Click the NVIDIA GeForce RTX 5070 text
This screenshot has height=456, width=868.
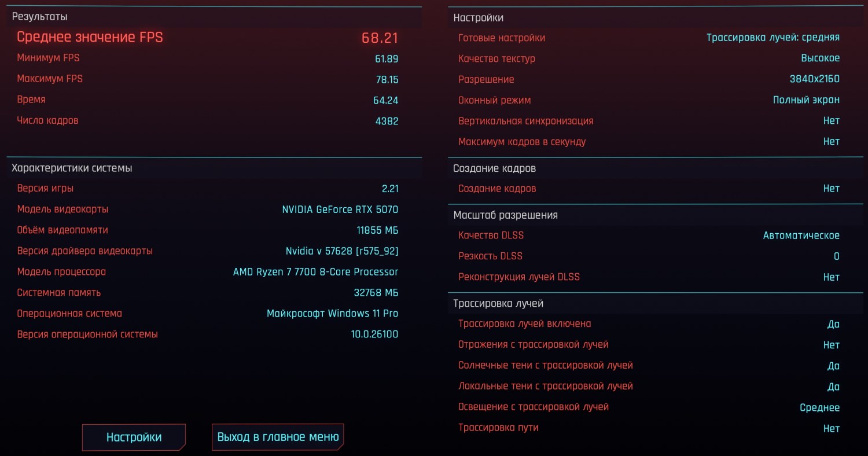click(340, 209)
